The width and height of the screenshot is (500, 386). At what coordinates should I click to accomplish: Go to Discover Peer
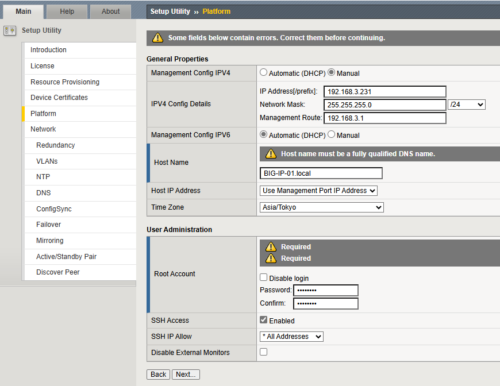(x=80, y=272)
